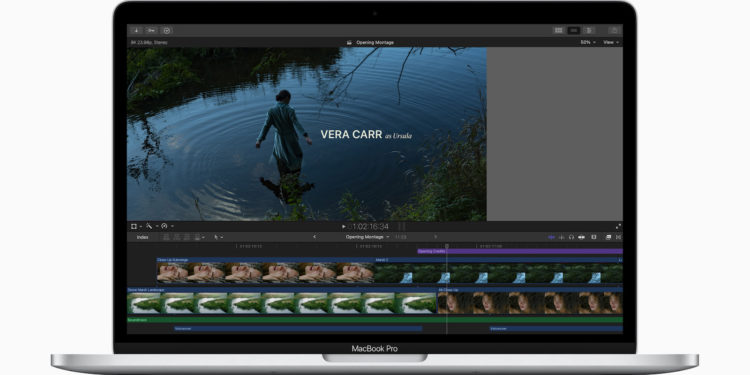Go forward in timeline history
The height and width of the screenshot is (375, 750).
[x=435, y=237]
